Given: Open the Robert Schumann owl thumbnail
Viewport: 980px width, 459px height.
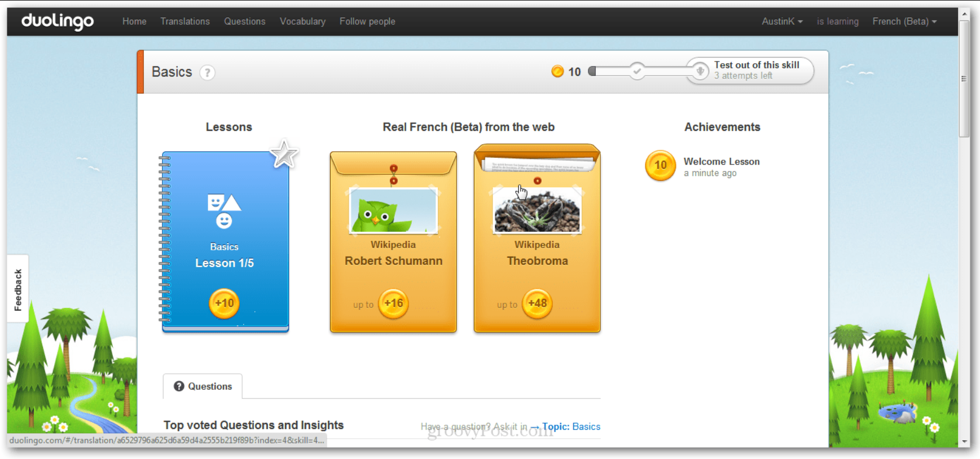Looking at the screenshot, I should 393,211.
